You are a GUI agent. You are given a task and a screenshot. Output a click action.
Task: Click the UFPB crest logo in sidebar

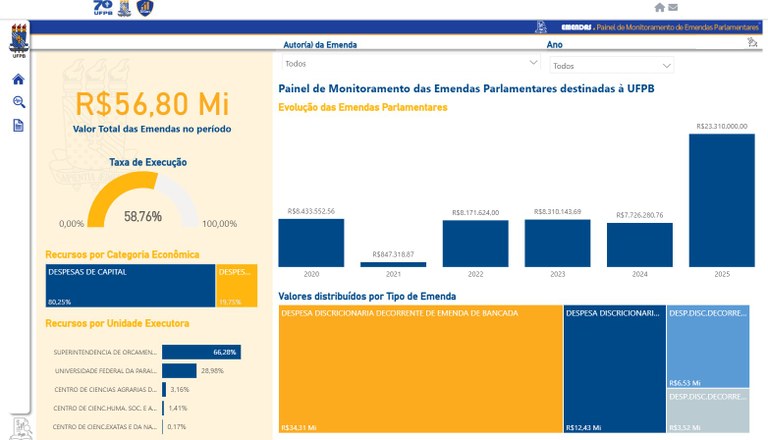(19, 43)
